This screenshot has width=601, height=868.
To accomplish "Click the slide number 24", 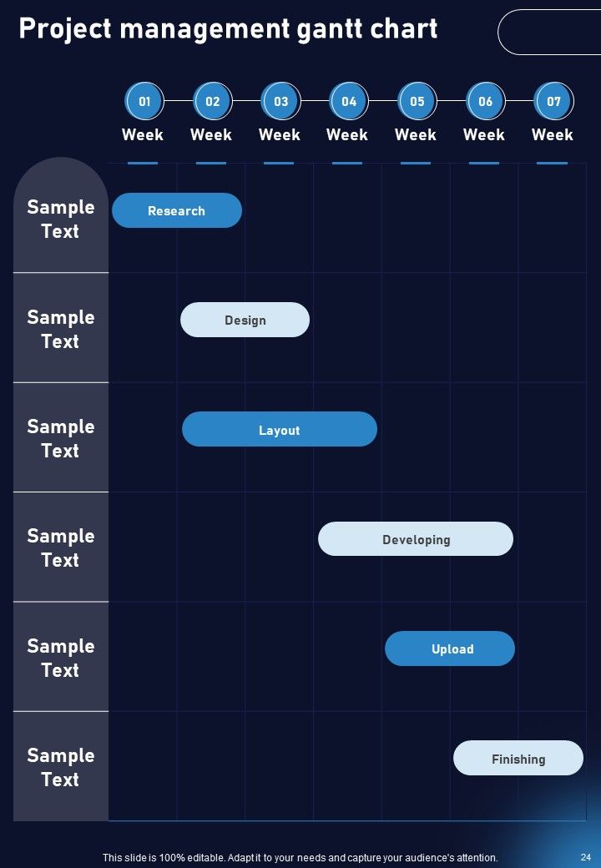I will pyautogui.click(x=585, y=857).
